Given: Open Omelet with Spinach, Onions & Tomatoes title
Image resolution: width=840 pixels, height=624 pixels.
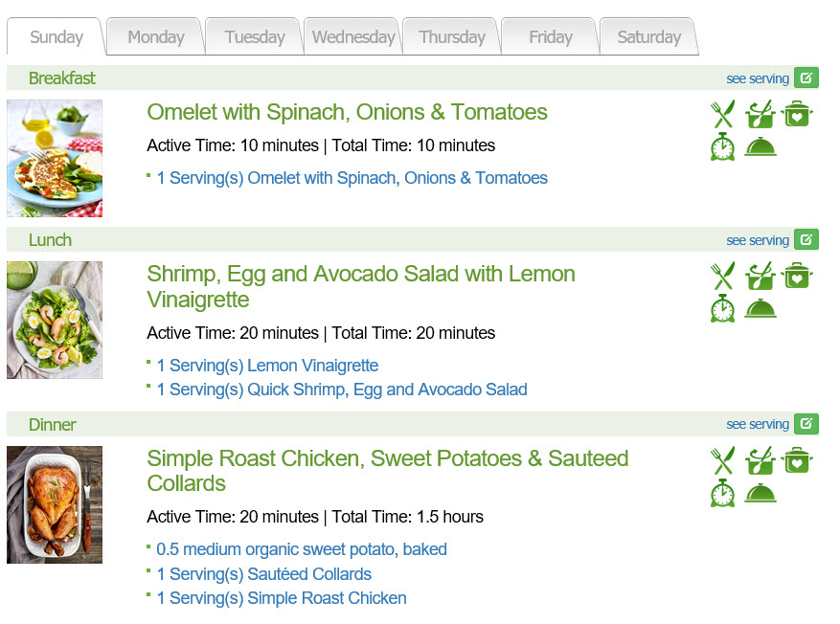Looking at the screenshot, I should coord(347,112).
